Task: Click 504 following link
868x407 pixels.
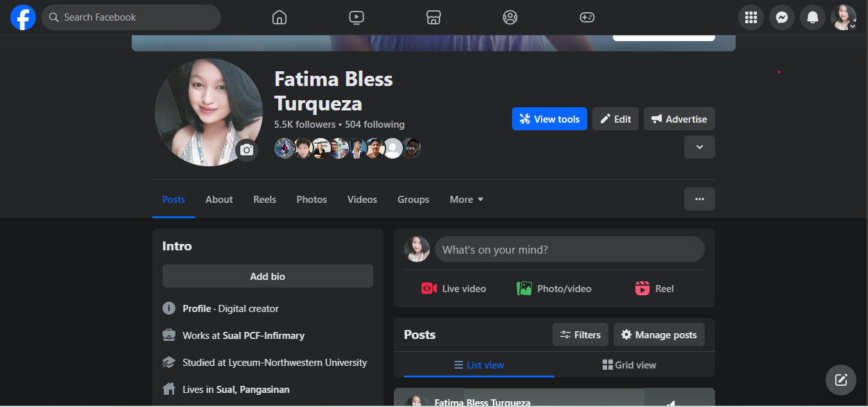Action: click(375, 125)
